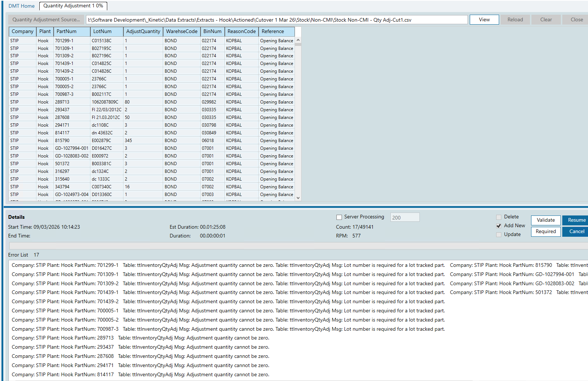Click the import progress bar
The image size is (588, 381).
(x=297, y=246)
